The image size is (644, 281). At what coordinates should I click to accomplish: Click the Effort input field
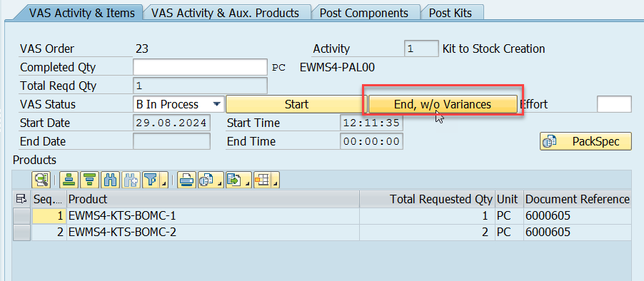[614, 104]
